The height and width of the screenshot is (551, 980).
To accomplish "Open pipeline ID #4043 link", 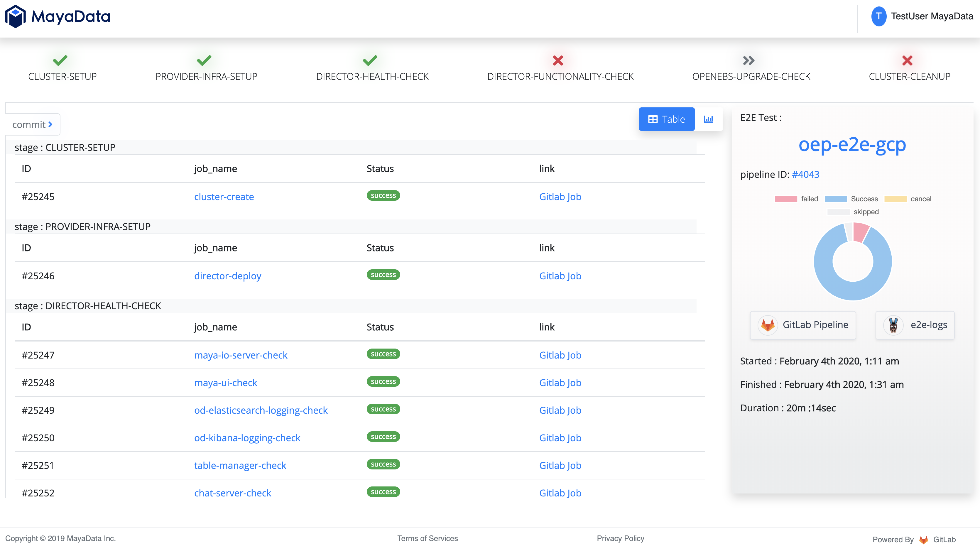I will pyautogui.click(x=805, y=174).
